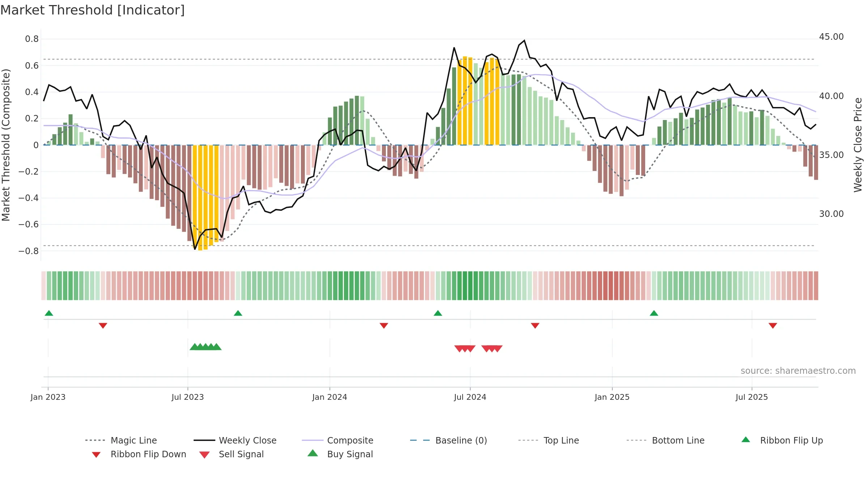The width and height of the screenshot is (868, 488).
Task: Click the Jul 2023 x-axis label
Action: 188,397
